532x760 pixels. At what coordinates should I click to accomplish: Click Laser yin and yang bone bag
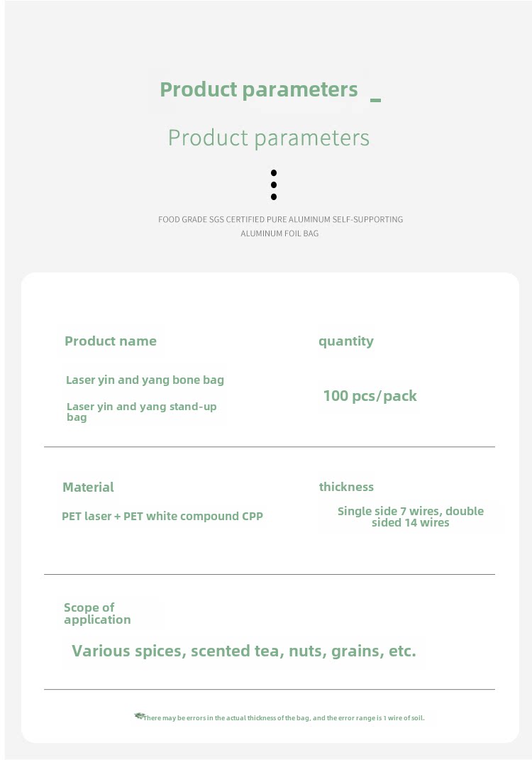[x=145, y=380]
